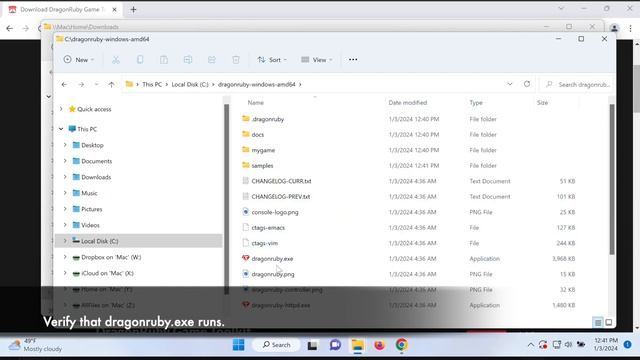The image size is (640, 360).
Task: Expand Dropbox on 'Mac' (W:) node
Action: [65, 257]
